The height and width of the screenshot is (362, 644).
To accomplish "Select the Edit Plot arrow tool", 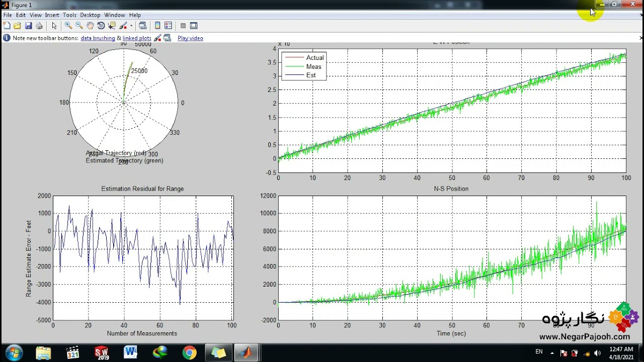I will [x=54, y=26].
